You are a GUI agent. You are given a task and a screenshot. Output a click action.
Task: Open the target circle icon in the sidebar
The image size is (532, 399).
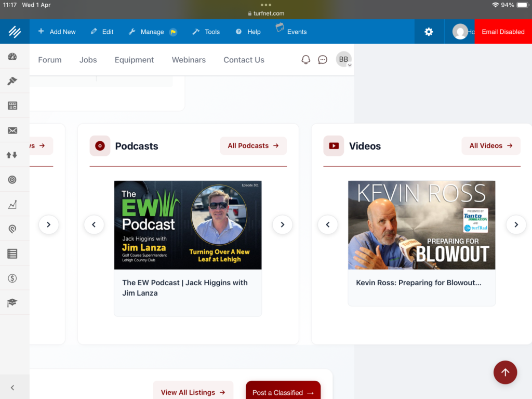click(x=12, y=180)
